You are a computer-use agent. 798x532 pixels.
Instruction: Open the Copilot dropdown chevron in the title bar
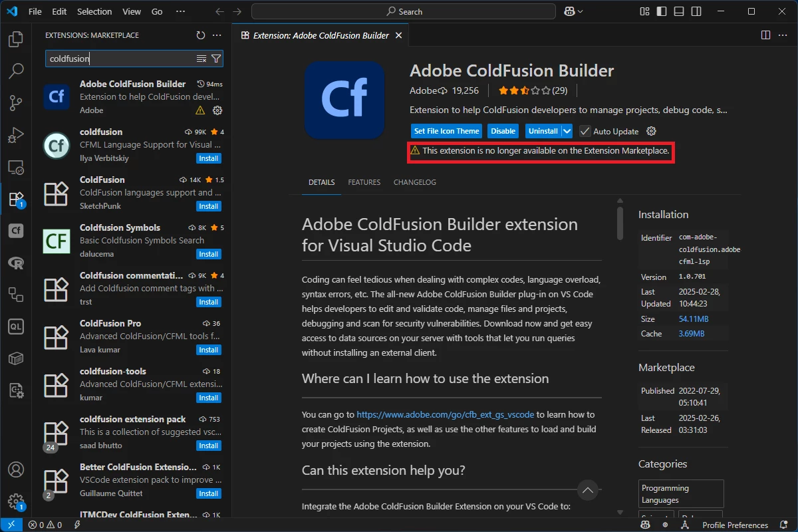(581, 11)
